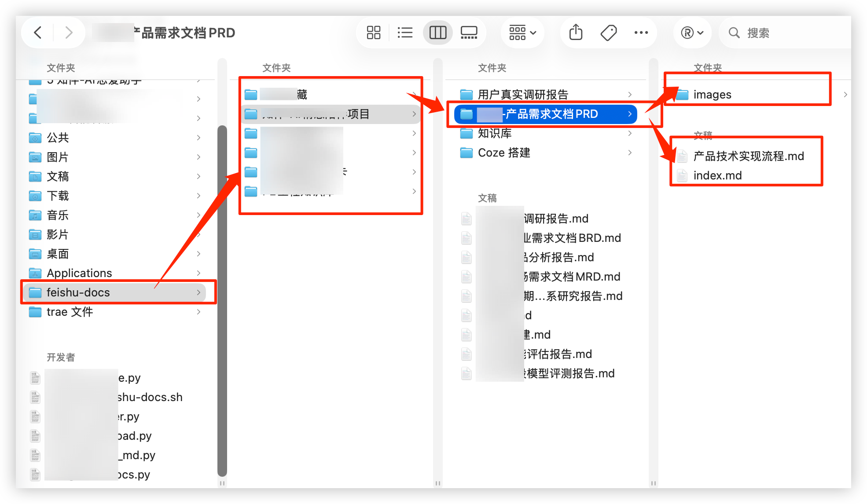Open the index.md file
The width and height of the screenshot is (867, 504).
pyautogui.click(x=717, y=175)
